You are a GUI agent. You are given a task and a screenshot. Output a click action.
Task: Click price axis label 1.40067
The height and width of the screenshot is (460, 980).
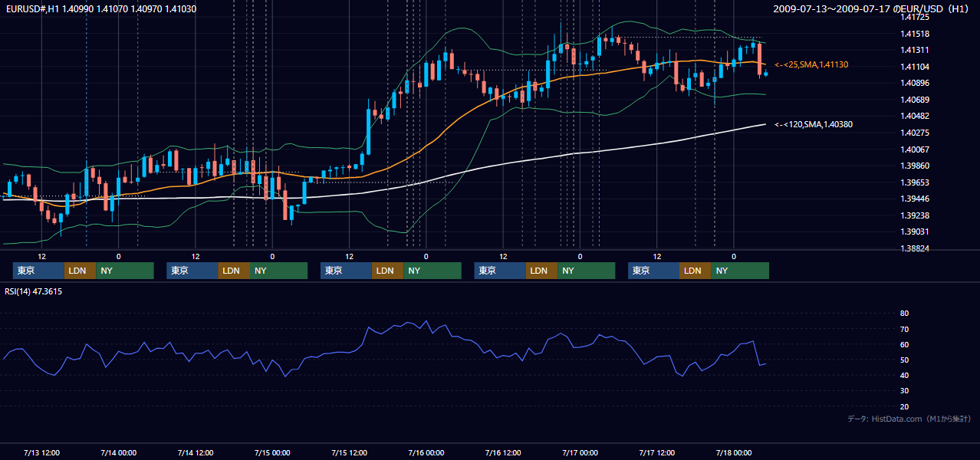[x=916, y=149]
